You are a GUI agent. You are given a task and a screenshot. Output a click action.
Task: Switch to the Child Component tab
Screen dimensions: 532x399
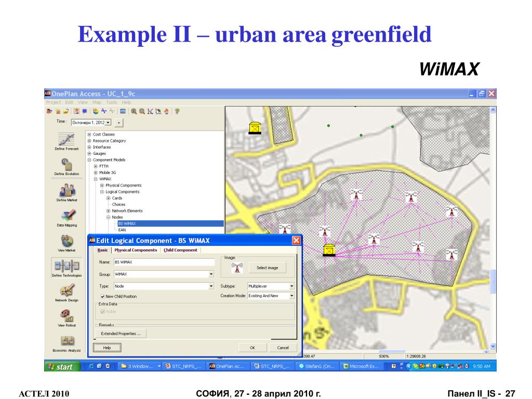(x=180, y=250)
